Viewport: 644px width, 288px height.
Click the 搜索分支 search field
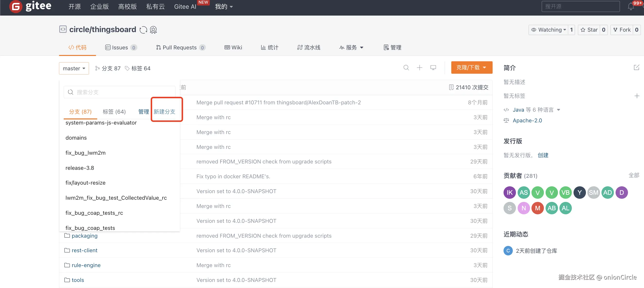tap(120, 92)
